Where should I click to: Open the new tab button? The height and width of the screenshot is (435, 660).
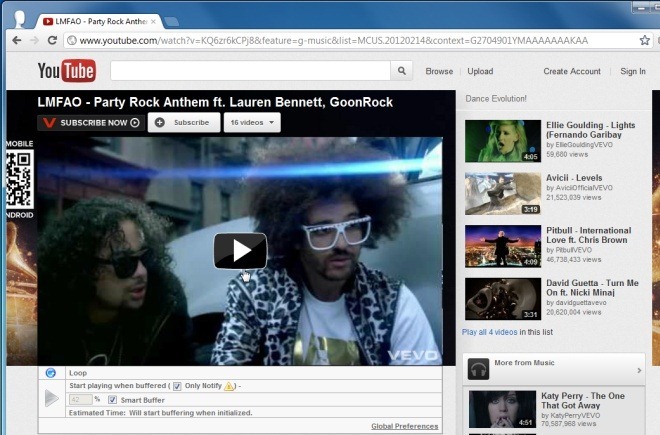pos(171,21)
